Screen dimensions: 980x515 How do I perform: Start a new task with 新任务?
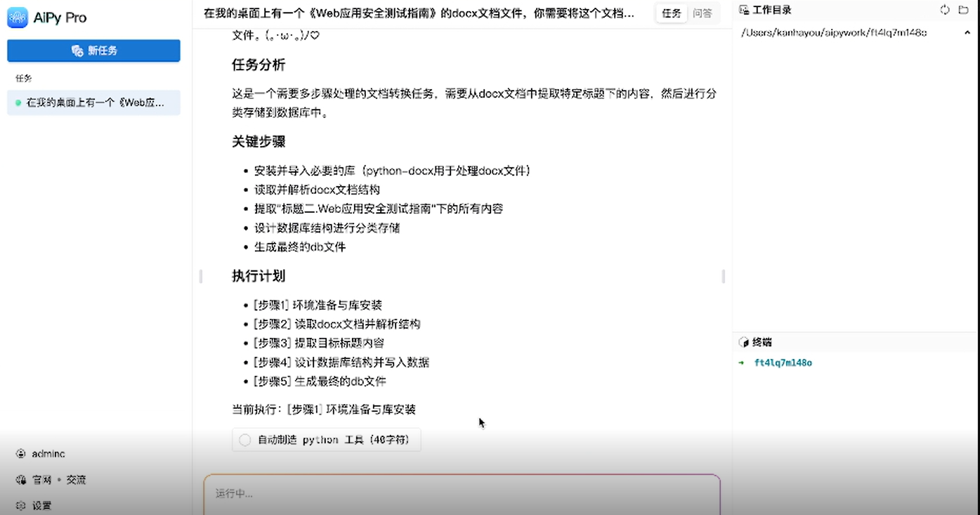(93, 51)
